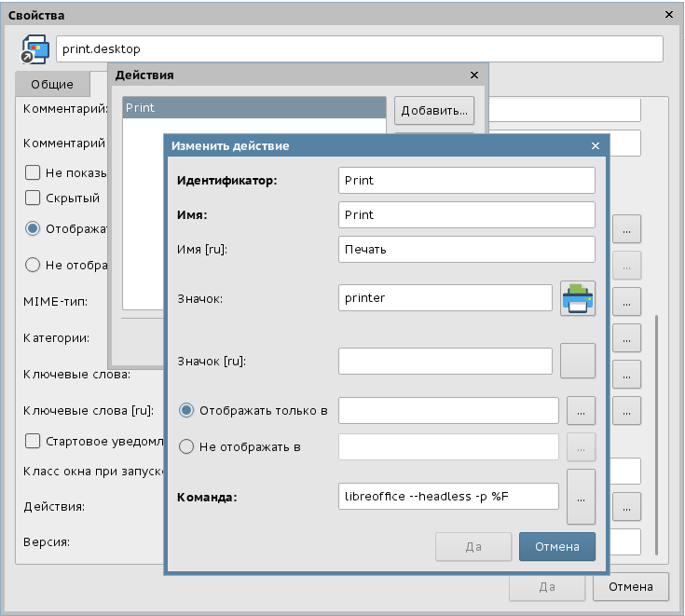Select the Отображать только в radio button
This screenshot has width=685, height=616.
coord(186,411)
